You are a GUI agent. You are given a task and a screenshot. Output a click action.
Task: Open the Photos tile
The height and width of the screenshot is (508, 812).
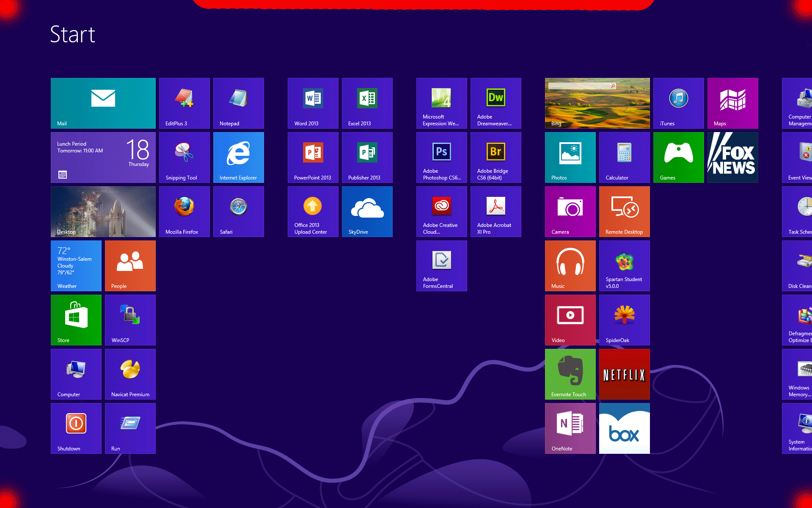pos(570,157)
